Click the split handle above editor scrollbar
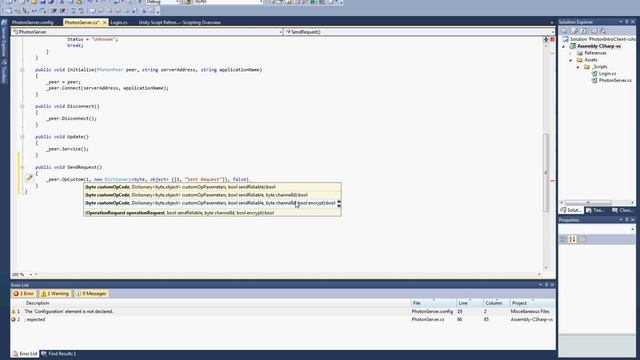This screenshot has height=360, width=640. [546, 39]
